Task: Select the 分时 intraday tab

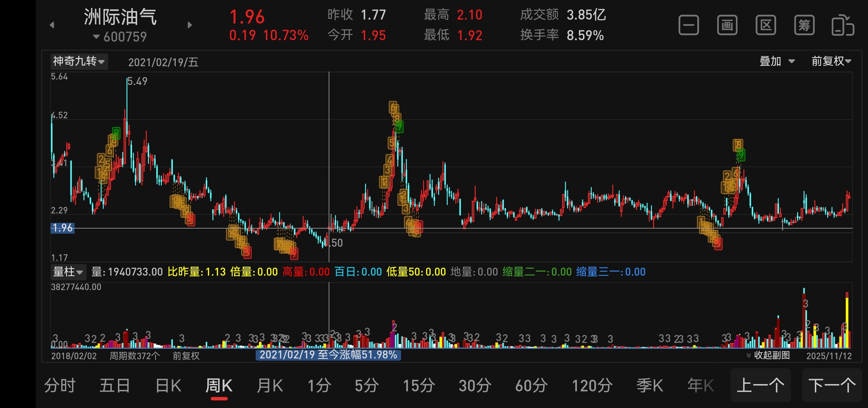Action: click(60, 386)
